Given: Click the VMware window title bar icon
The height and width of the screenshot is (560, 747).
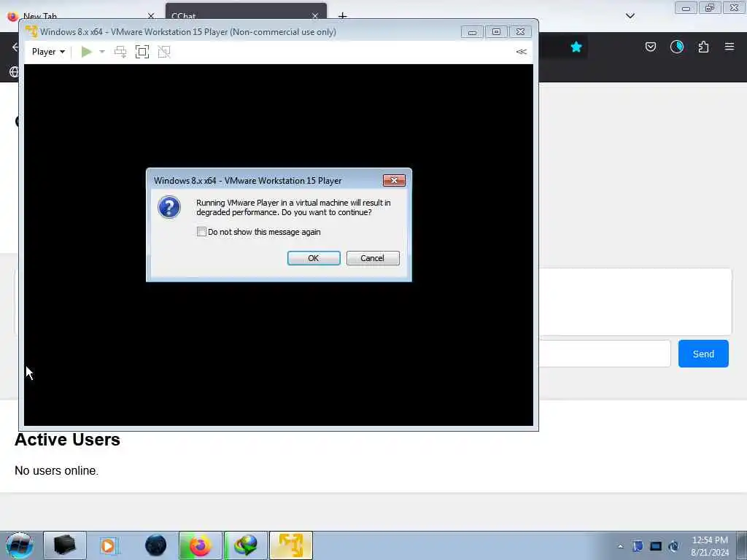Looking at the screenshot, I should (31, 32).
